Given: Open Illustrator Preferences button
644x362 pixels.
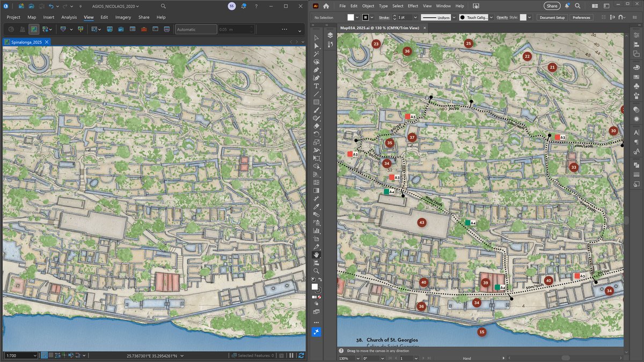Looking at the screenshot, I should 581,18.
